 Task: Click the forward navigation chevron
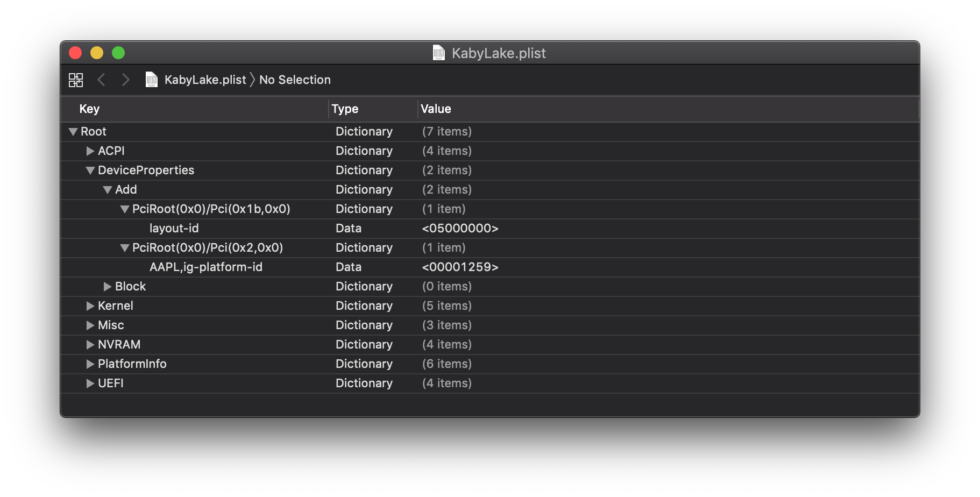125,80
